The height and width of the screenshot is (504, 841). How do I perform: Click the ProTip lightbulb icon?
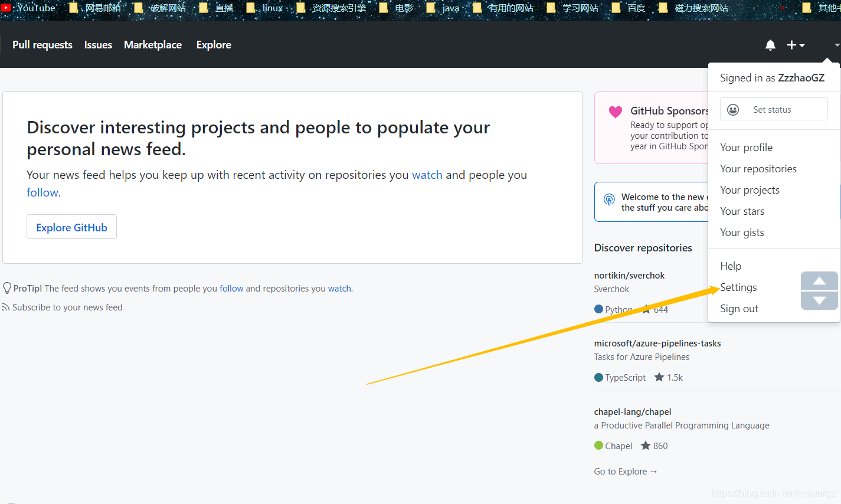click(x=7, y=288)
